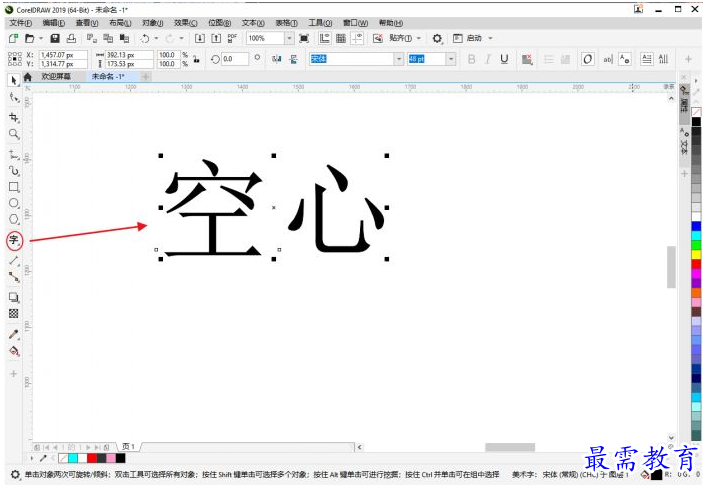Select the Ellipse tool

point(14,203)
